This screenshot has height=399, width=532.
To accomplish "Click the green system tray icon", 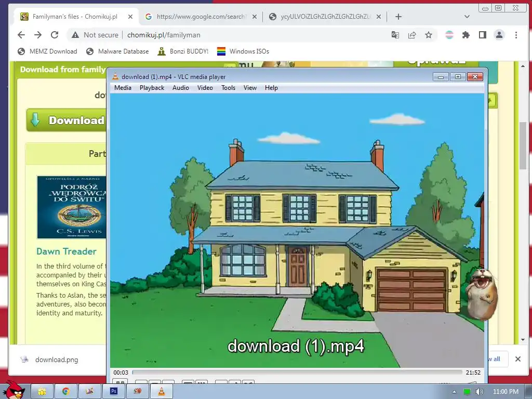I will pos(467,392).
